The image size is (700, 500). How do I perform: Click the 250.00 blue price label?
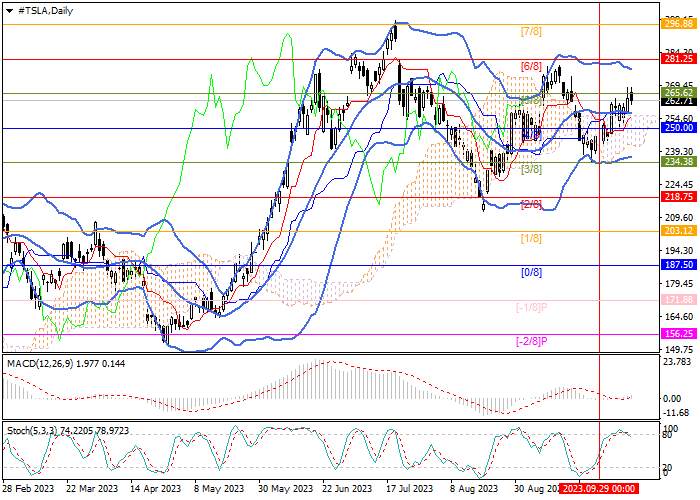pyautogui.click(x=679, y=128)
